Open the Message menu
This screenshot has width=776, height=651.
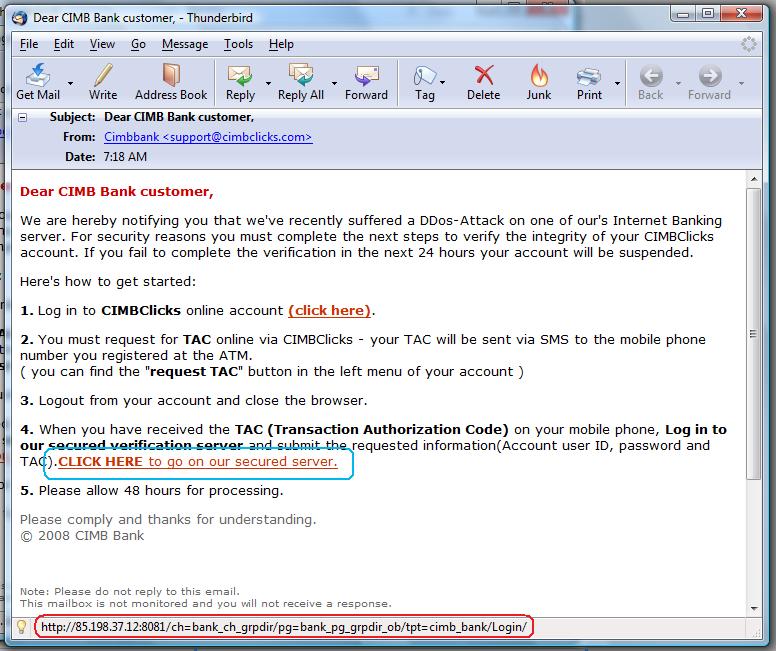[x=185, y=44]
